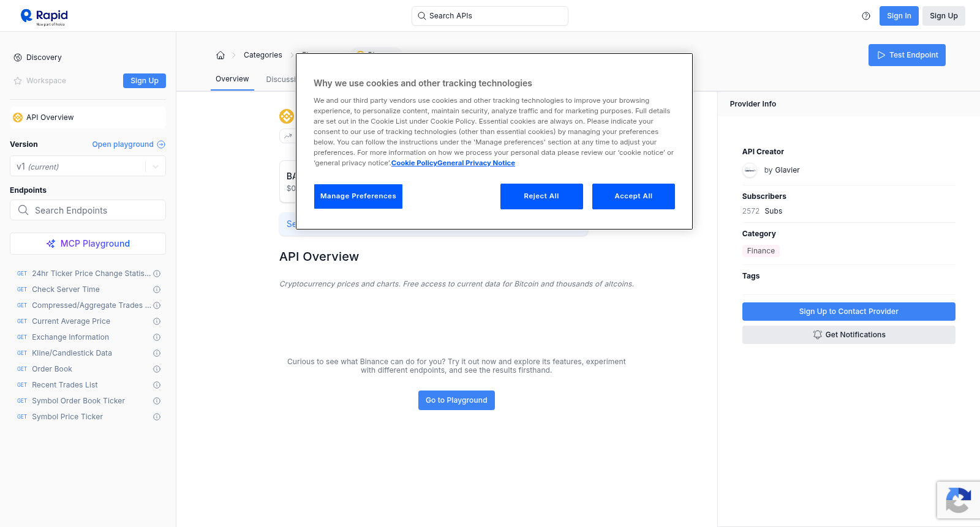Focus the Search APIs field
This screenshot has width=980, height=527.
tap(490, 16)
